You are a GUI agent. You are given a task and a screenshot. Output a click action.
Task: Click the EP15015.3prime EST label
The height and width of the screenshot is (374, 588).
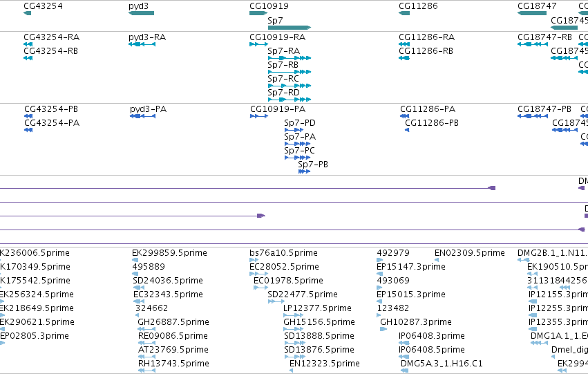tap(411, 294)
